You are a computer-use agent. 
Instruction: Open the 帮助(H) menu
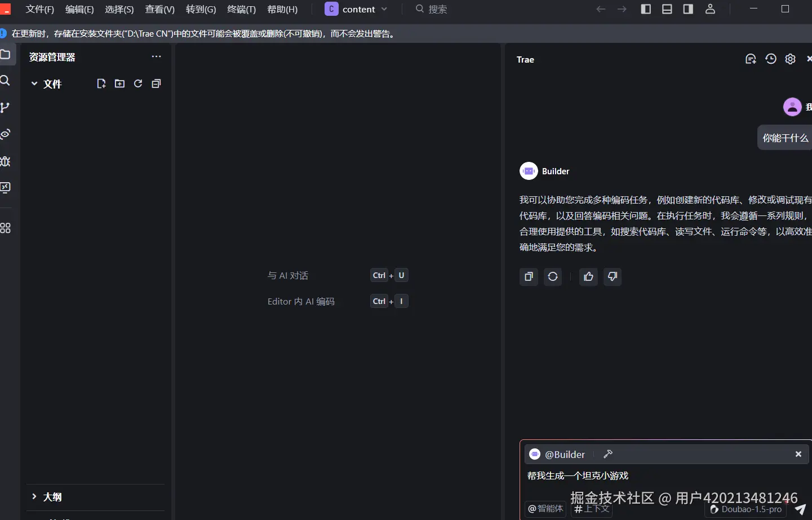[282, 9]
